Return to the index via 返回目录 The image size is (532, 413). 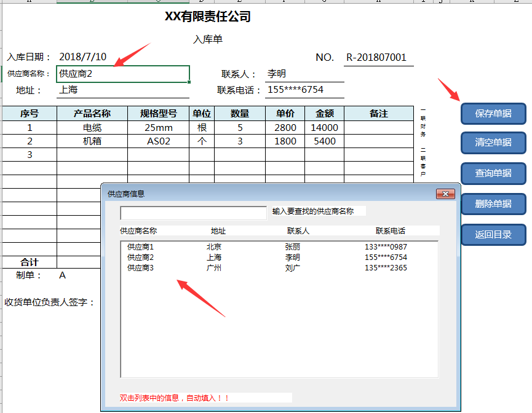click(x=493, y=235)
